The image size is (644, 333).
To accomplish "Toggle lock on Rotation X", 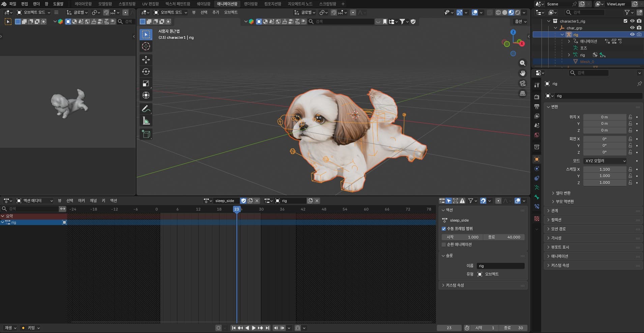I will pyautogui.click(x=630, y=139).
